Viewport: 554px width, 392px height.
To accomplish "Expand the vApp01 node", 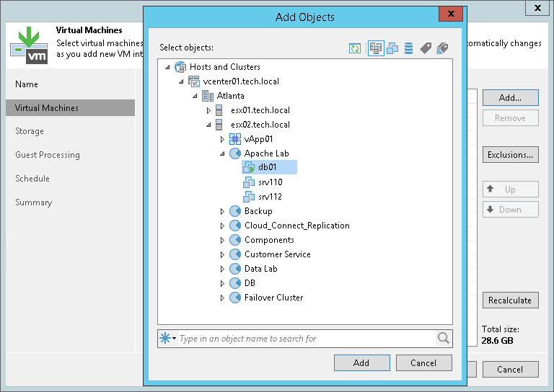I will pyautogui.click(x=222, y=139).
